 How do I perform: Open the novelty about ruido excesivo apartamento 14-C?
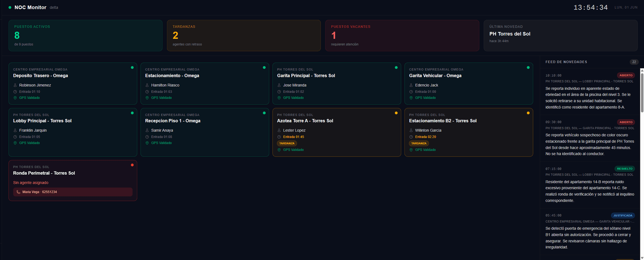pos(590,185)
